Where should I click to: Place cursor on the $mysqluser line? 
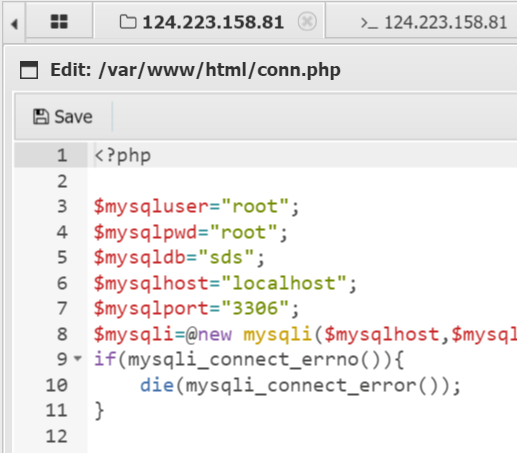coord(196,206)
